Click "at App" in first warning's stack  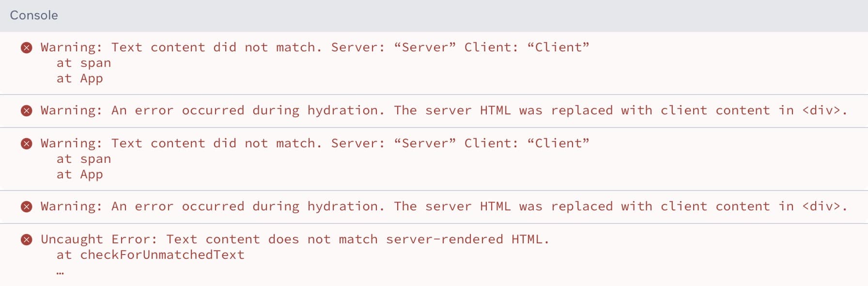point(80,79)
